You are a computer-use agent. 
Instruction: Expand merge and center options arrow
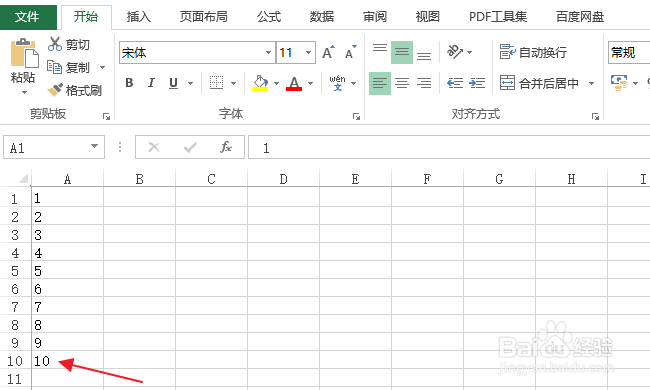(592, 83)
